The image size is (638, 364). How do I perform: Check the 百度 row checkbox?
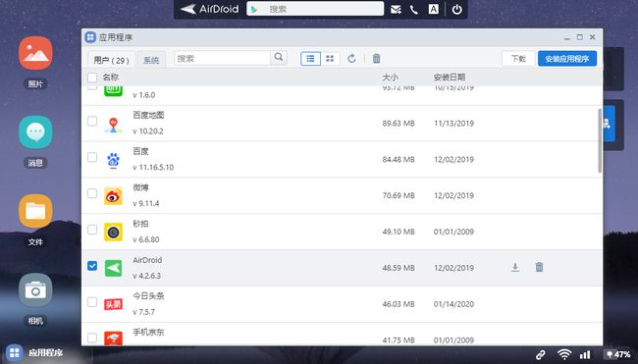click(92, 157)
